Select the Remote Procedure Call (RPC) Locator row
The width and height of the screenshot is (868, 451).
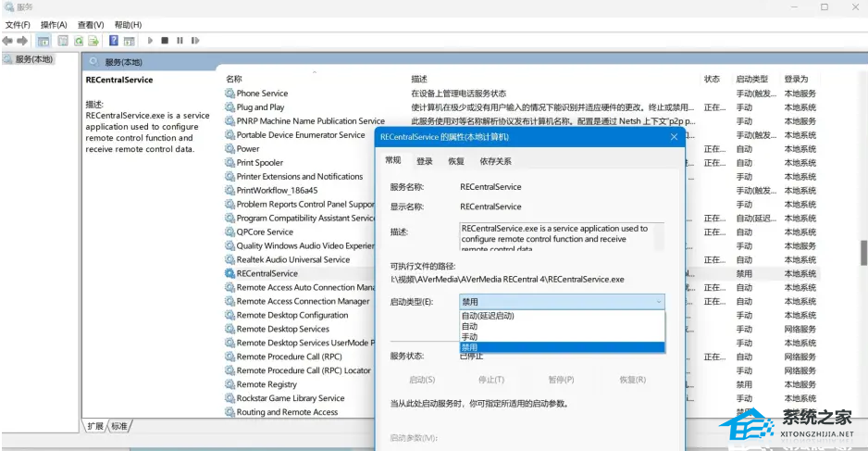pos(299,370)
